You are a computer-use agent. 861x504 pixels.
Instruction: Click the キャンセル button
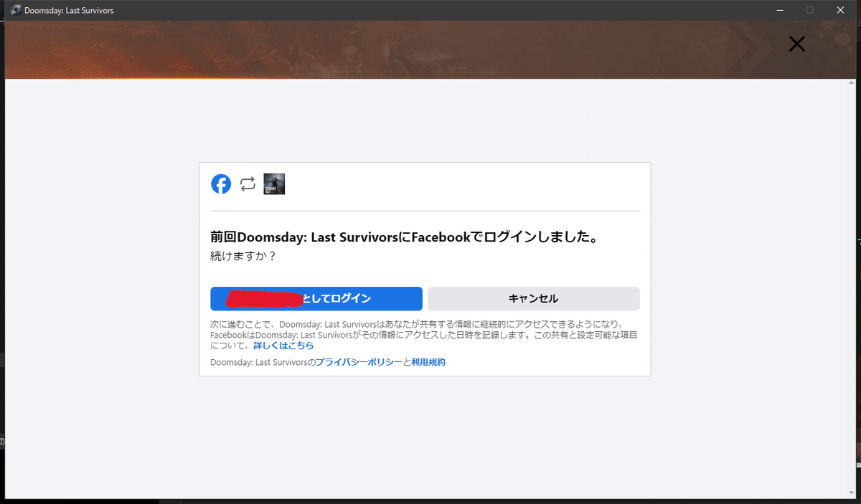[x=533, y=299]
